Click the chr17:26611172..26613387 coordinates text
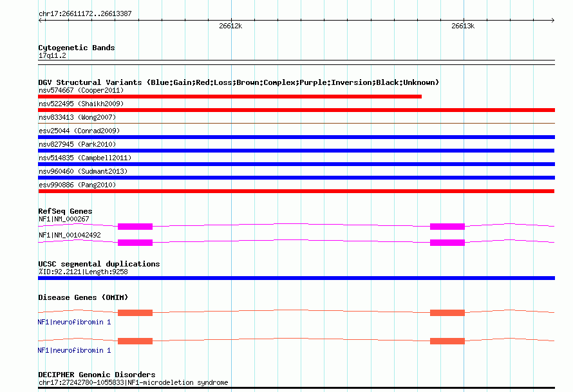Viewport: 573px width, 392px height. (x=85, y=14)
